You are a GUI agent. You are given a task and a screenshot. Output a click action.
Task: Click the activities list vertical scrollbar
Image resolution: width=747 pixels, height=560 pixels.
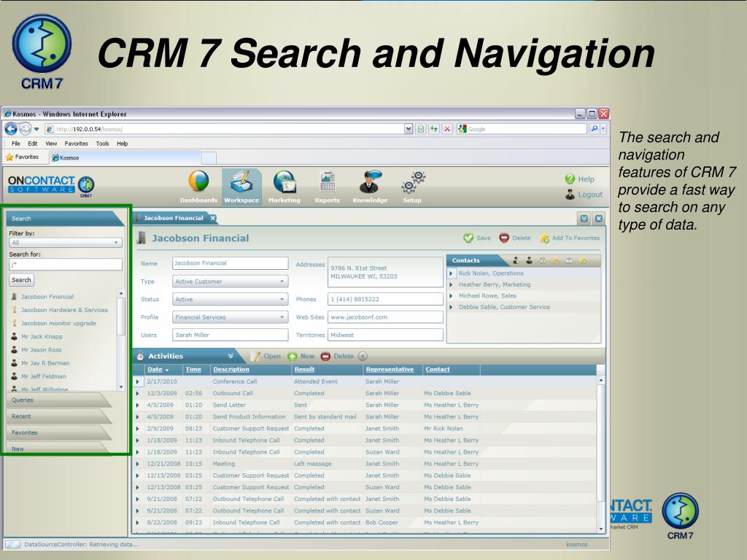pos(601,454)
